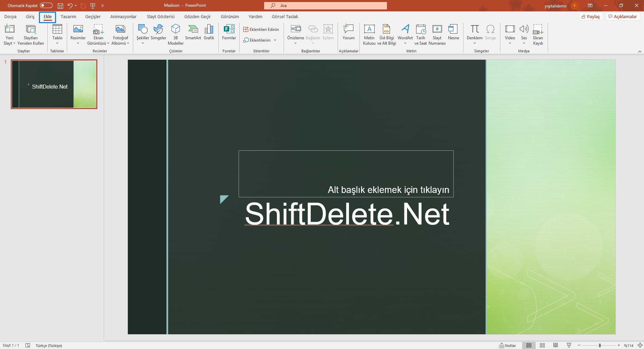Add a WordArt text object
Screen dimensions: 644x349
pos(405,30)
